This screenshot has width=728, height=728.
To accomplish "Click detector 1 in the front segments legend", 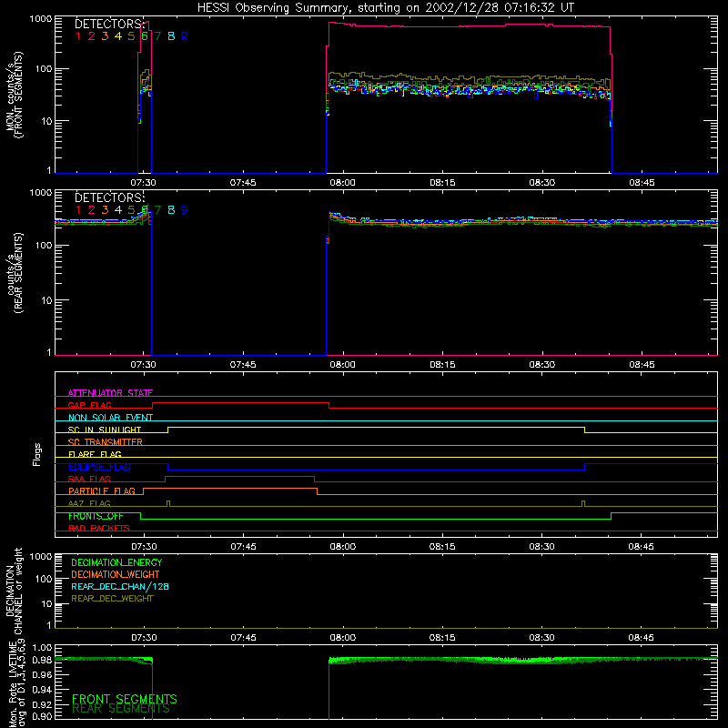I will (x=78, y=36).
